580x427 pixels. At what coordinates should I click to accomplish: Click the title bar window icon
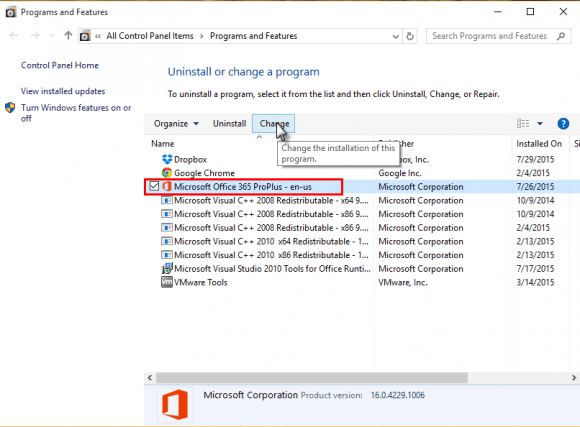(x=11, y=12)
